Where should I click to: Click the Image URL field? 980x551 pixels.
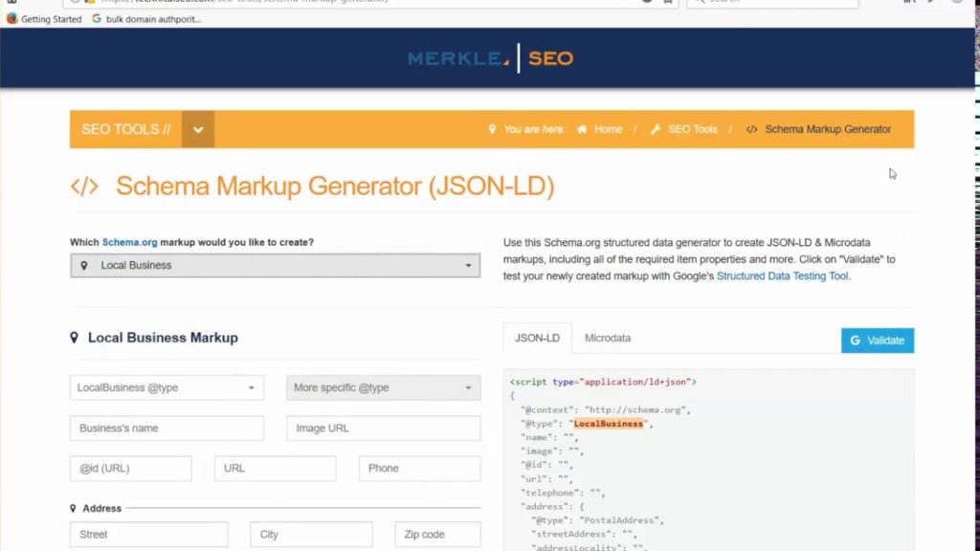383,429
